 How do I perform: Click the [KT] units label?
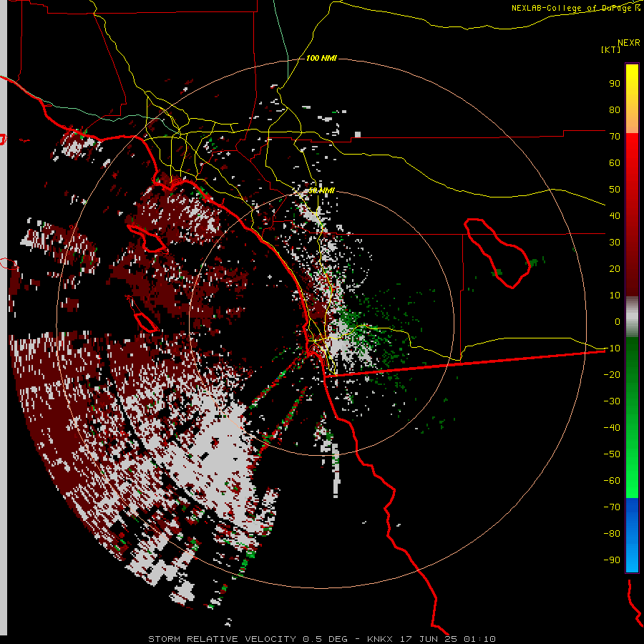[610, 49]
